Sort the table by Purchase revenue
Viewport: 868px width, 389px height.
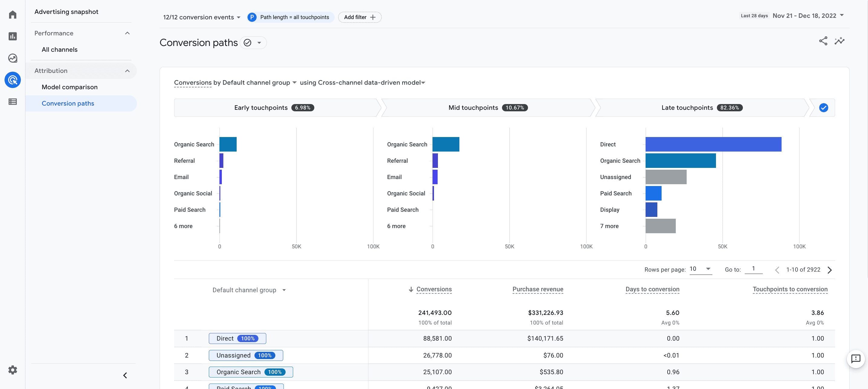537,289
